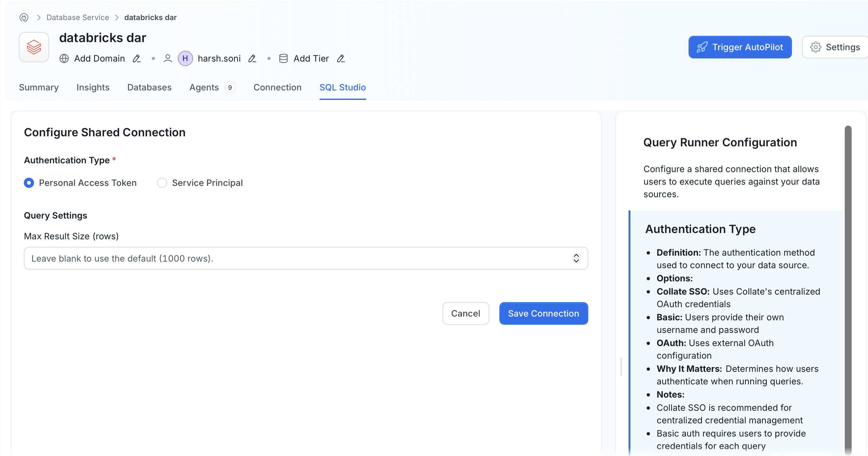Select the SQL Studio tab

click(342, 88)
